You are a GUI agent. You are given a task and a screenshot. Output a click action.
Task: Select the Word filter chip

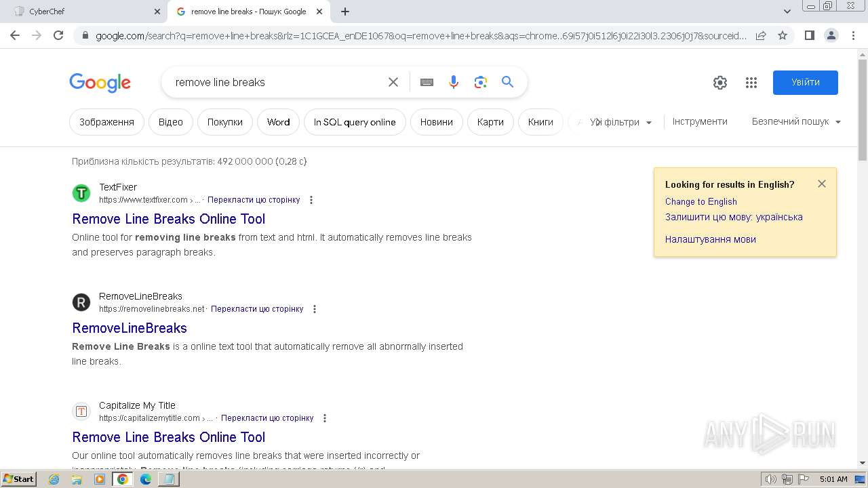click(x=278, y=122)
